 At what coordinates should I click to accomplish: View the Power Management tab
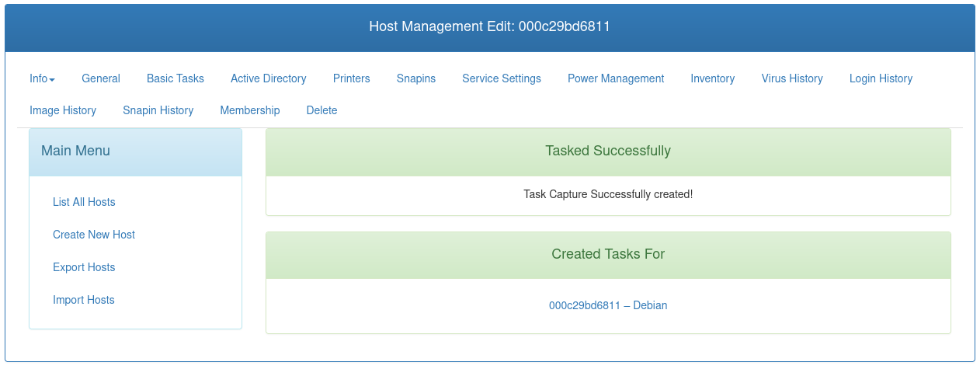point(616,78)
